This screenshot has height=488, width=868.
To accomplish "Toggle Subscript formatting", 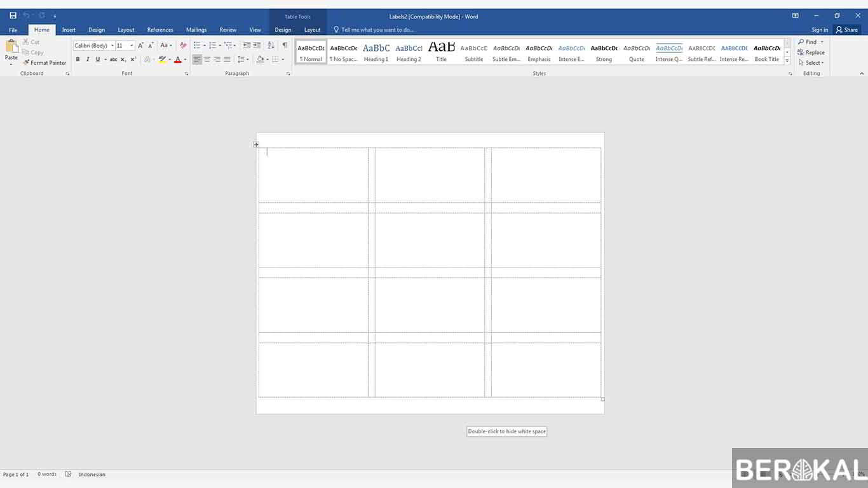I will [123, 60].
